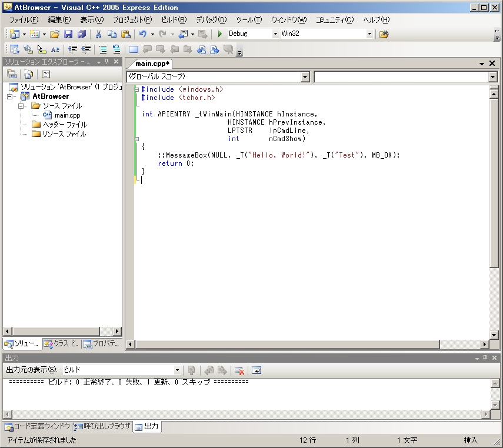Open the ファイル(F) menu
The height and width of the screenshot is (448, 503).
click(x=24, y=20)
